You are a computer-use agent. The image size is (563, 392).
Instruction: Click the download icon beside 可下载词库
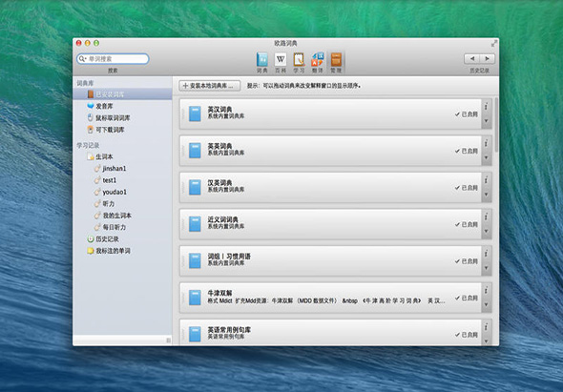(x=91, y=129)
